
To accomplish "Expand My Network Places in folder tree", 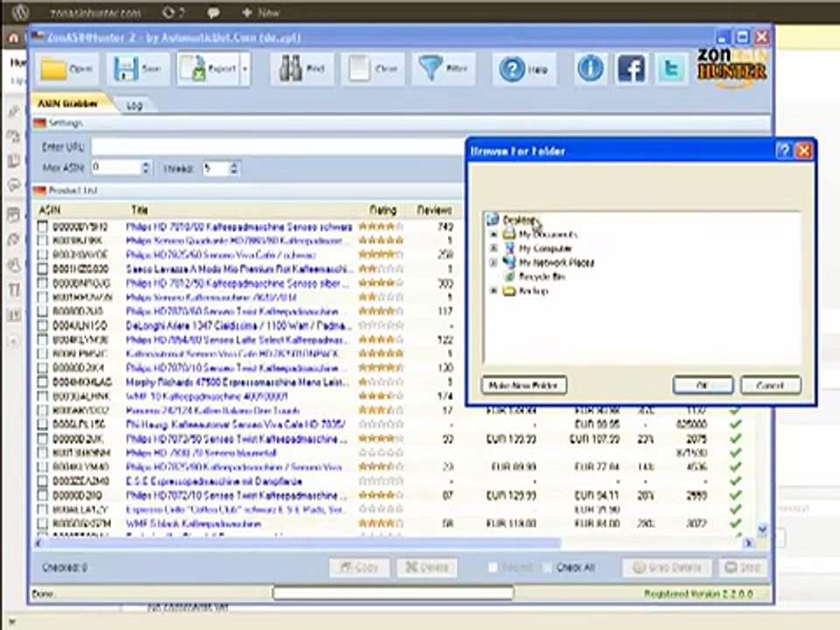I will click(493, 262).
